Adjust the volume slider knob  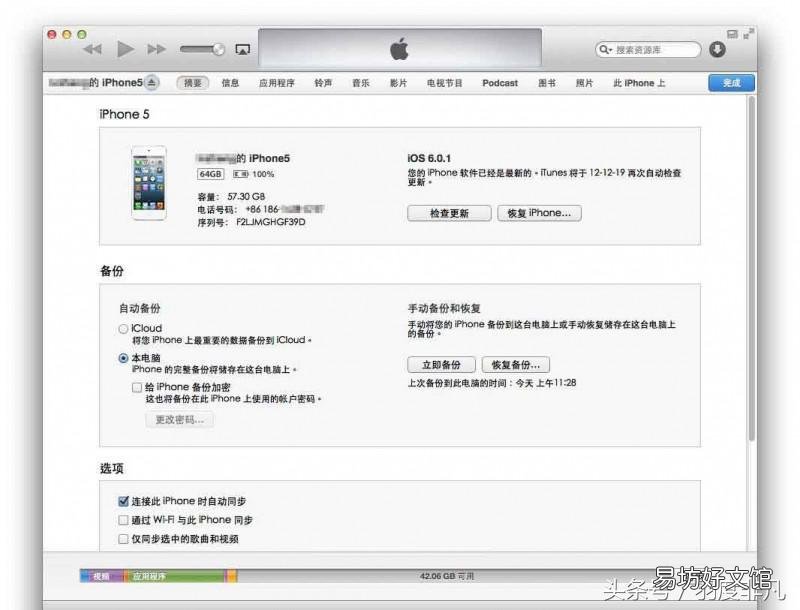(218, 49)
